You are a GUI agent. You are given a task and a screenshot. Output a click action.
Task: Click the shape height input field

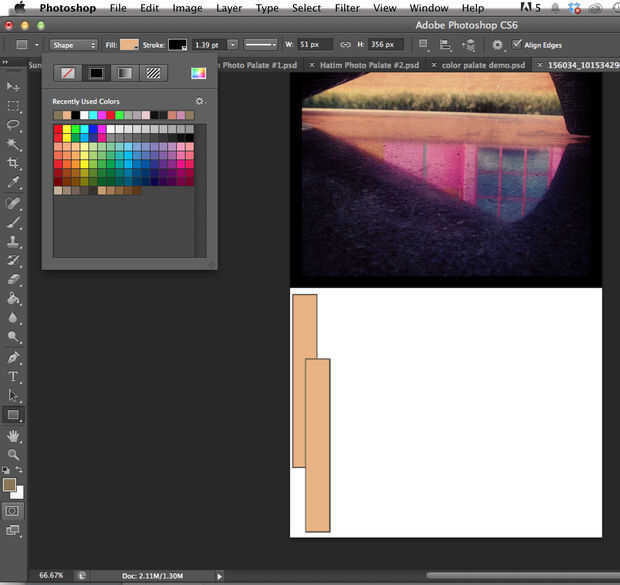pyautogui.click(x=385, y=44)
